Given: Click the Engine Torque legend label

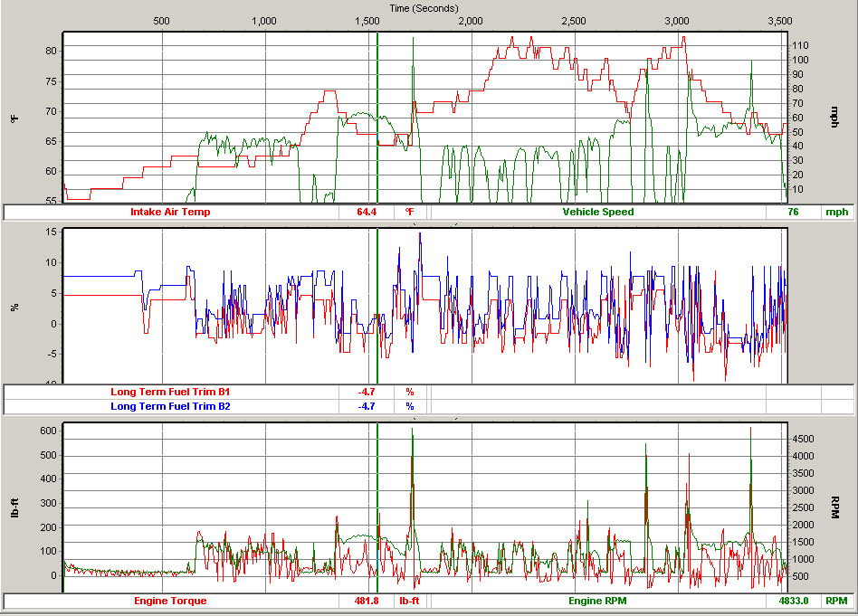Looking at the screenshot, I should click(x=170, y=601).
